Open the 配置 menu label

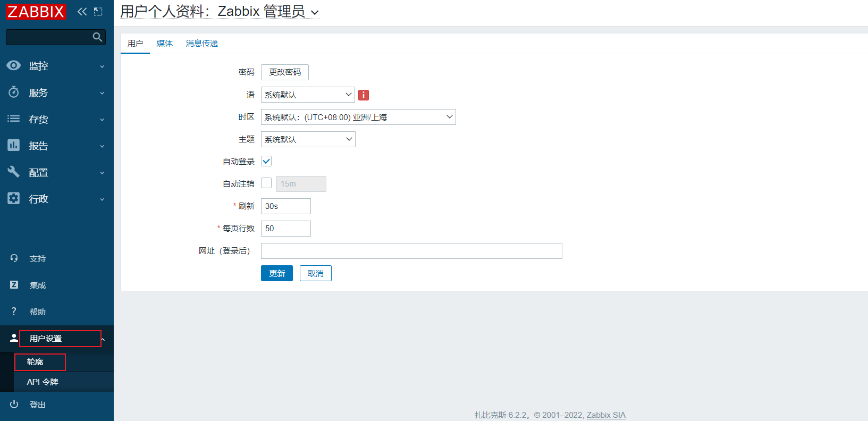coord(38,172)
